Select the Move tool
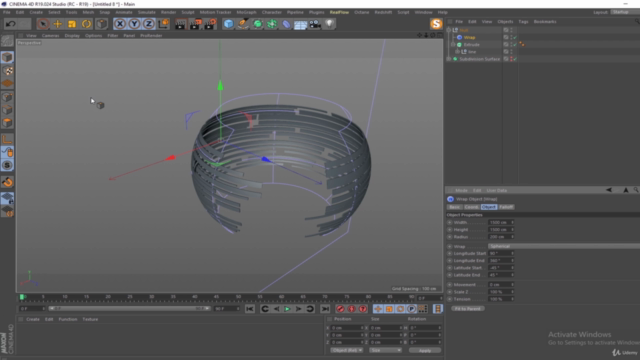 (x=58, y=24)
